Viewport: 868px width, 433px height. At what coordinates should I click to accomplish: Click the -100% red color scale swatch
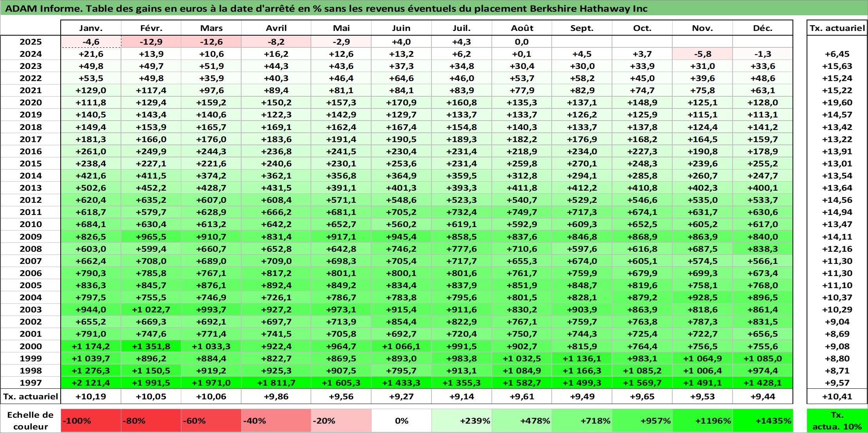[91, 421]
